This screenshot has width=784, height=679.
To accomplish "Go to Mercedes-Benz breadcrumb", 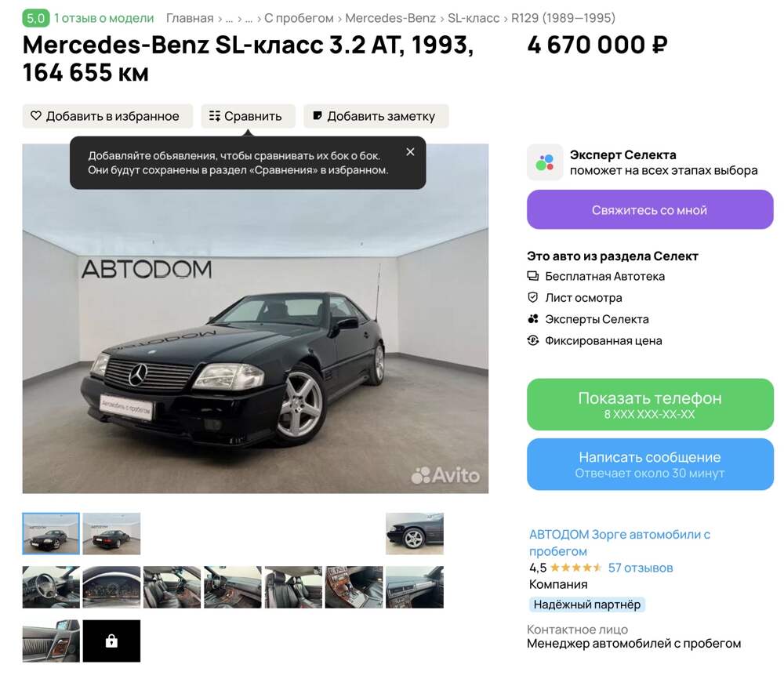I will pyautogui.click(x=390, y=18).
